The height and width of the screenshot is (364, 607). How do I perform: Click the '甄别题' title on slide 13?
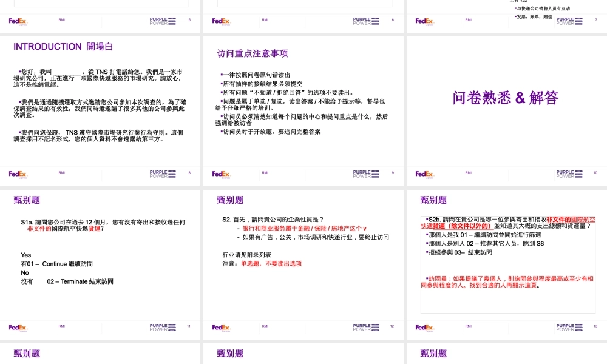pyautogui.click(x=433, y=200)
